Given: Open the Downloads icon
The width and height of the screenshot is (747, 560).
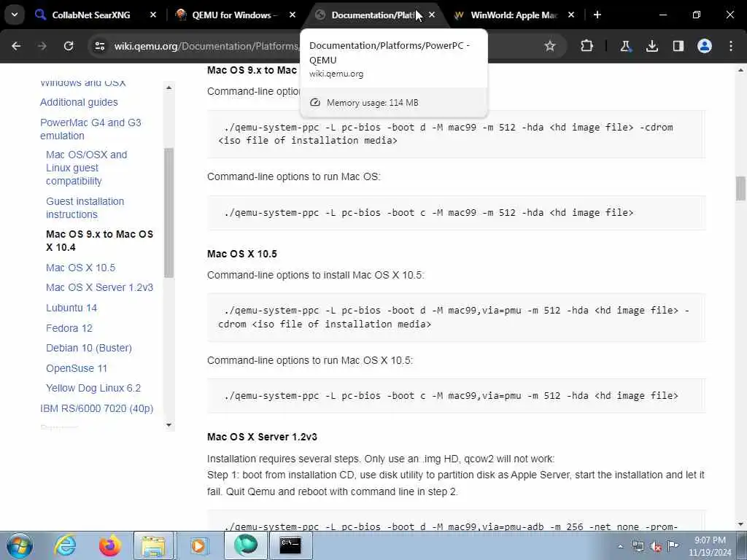Looking at the screenshot, I should coord(652,46).
